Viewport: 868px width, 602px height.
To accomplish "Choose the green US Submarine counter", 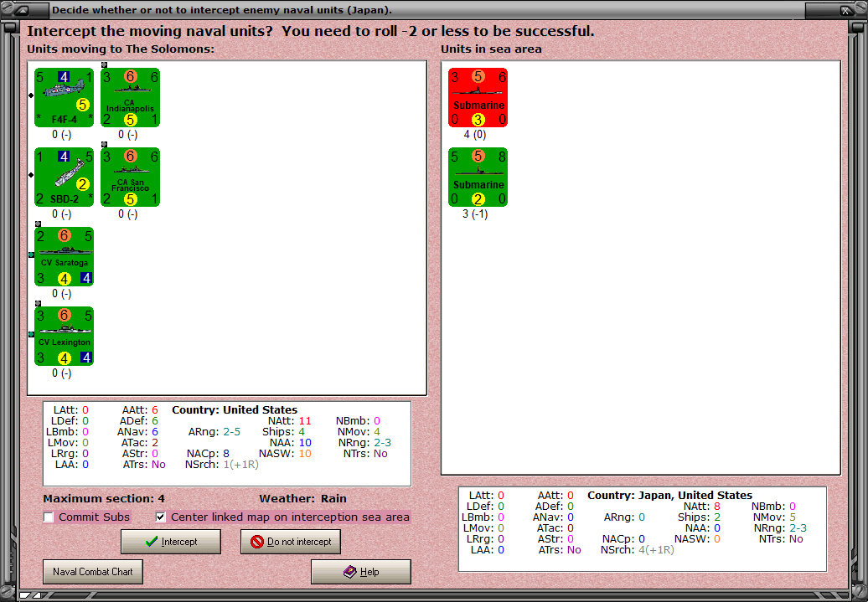I will [x=478, y=177].
